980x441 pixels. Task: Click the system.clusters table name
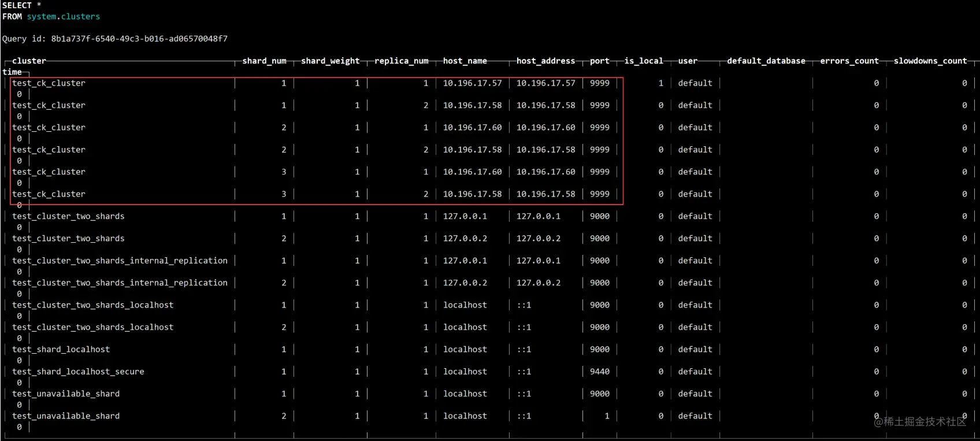coord(64,17)
